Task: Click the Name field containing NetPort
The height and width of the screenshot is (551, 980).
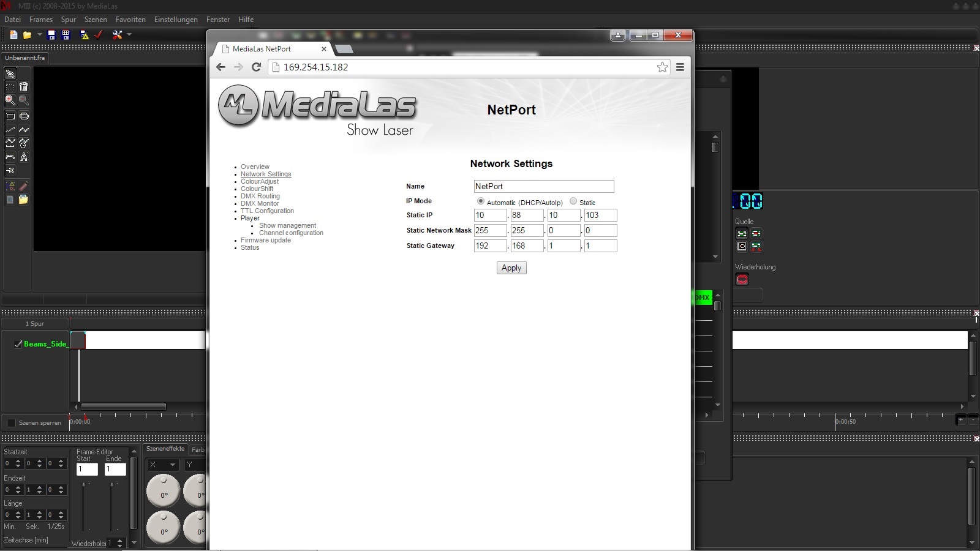Action: tap(544, 186)
